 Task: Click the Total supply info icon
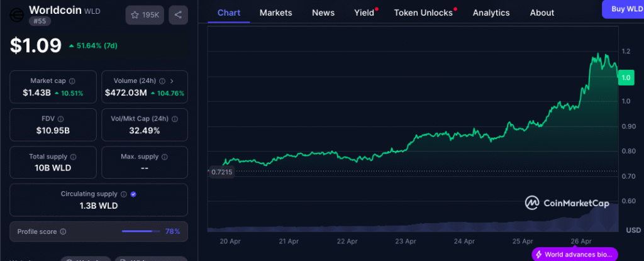[x=74, y=157]
